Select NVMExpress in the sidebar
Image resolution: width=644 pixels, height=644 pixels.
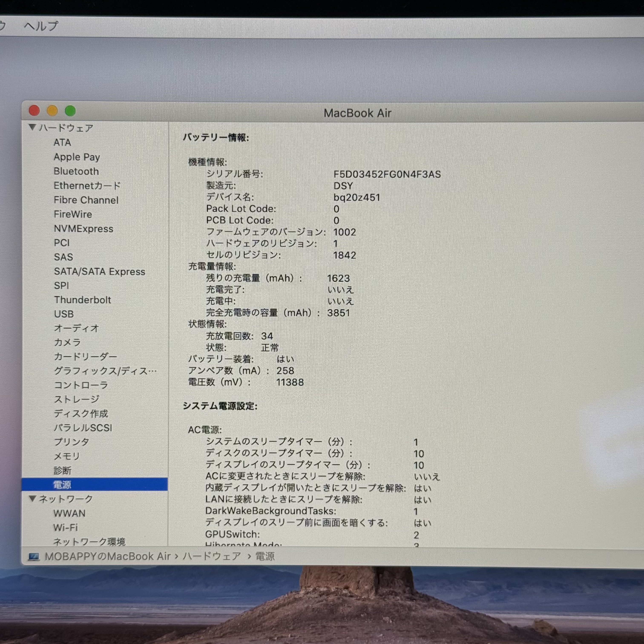point(83,229)
